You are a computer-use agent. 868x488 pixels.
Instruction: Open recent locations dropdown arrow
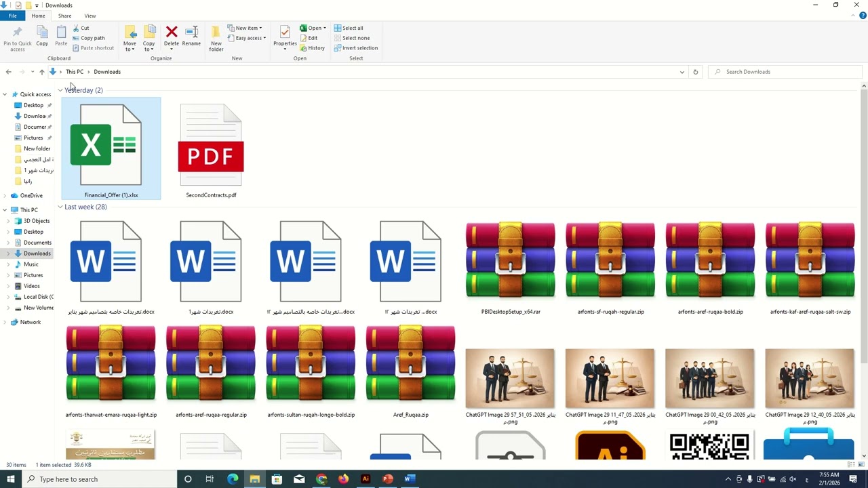click(x=32, y=72)
